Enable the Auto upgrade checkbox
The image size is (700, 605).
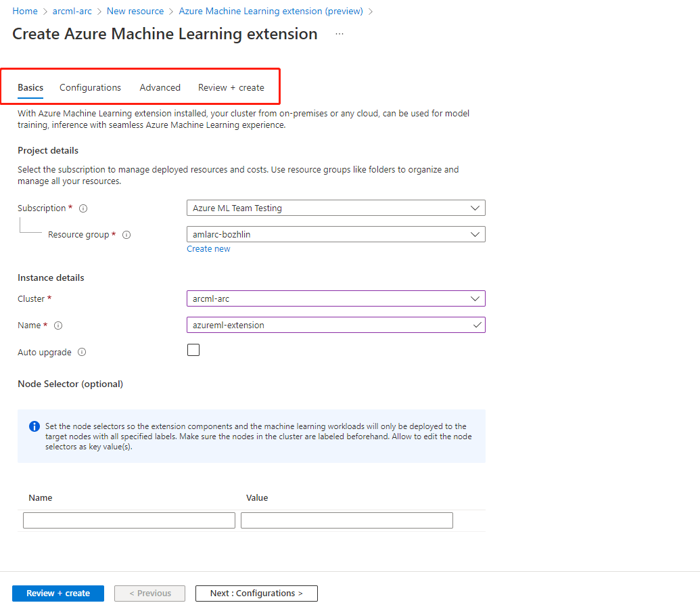[x=193, y=349]
